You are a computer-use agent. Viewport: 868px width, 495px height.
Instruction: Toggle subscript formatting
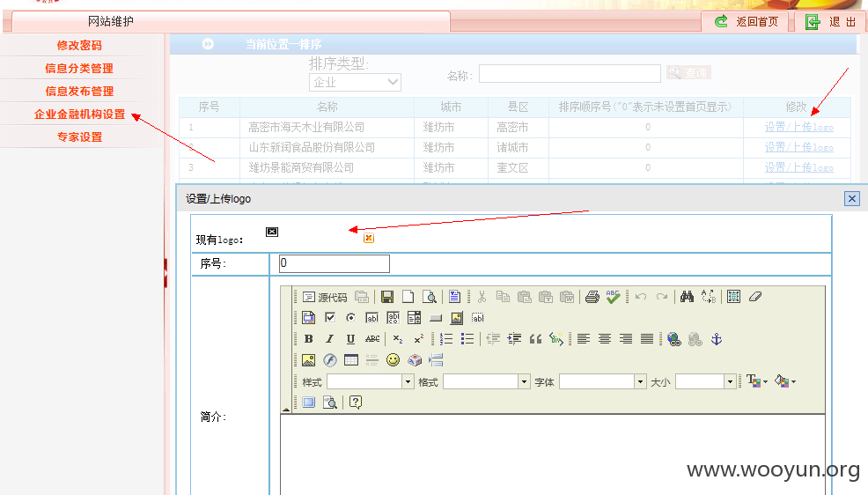(397, 339)
